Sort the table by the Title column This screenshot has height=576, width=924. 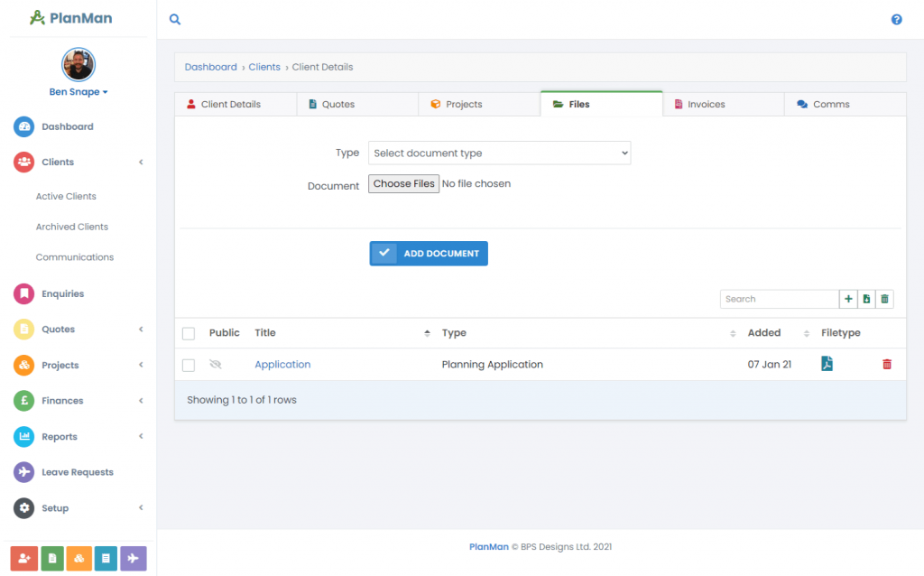pyautogui.click(x=342, y=333)
